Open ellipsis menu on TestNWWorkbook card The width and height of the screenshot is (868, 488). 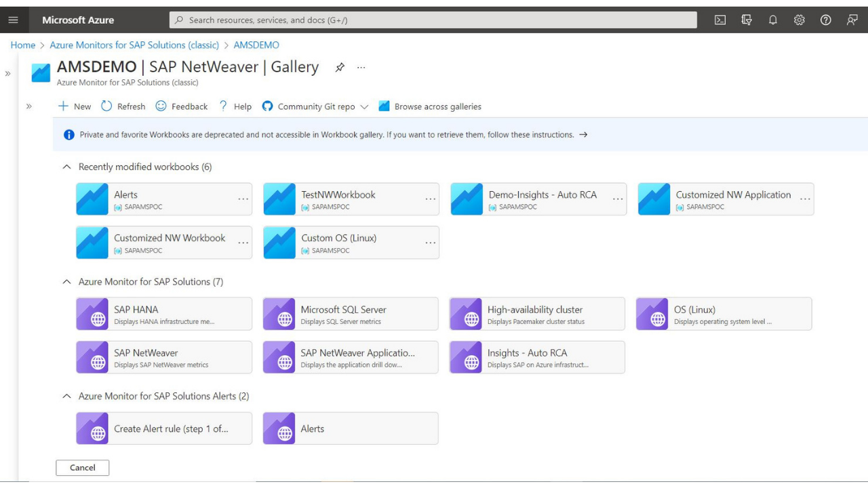(430, 199)
